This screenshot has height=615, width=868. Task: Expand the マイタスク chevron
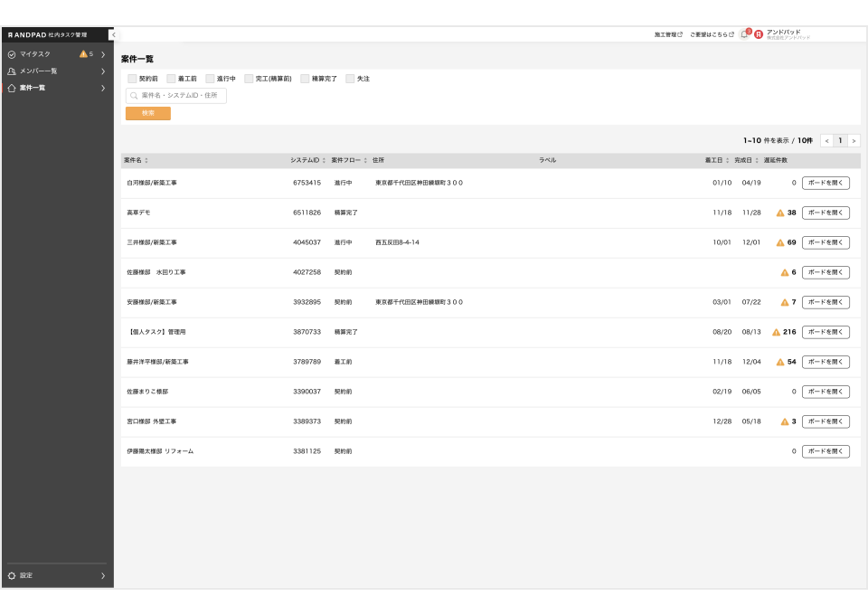[x=103, y=54]
